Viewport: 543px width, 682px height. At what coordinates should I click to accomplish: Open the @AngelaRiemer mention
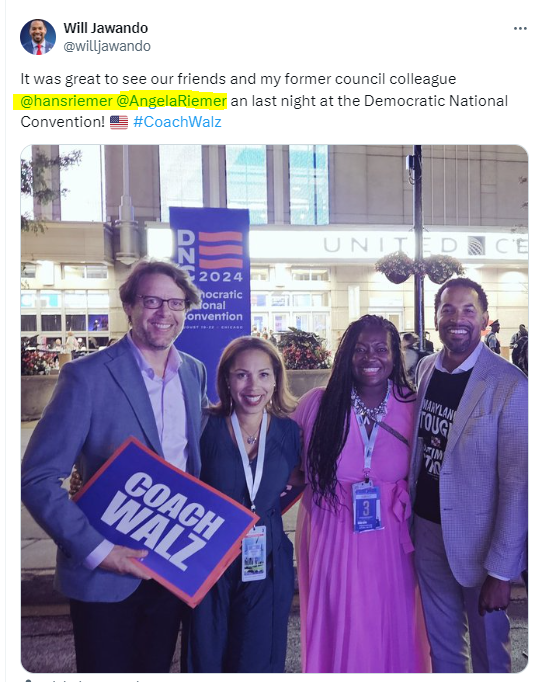171,101
